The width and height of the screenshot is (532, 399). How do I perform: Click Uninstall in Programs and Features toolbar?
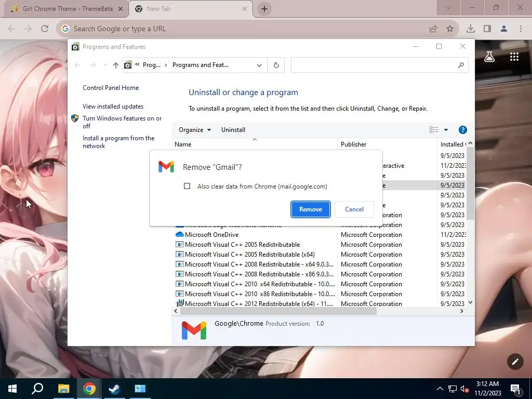[233, 130]
